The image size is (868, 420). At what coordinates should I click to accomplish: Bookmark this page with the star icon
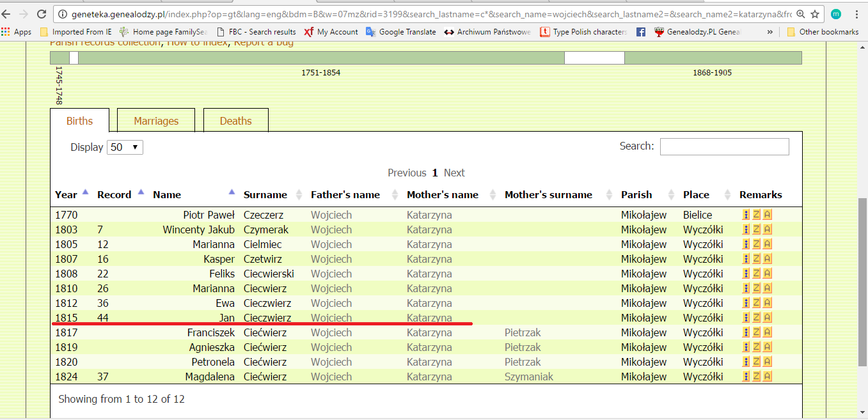815,13
